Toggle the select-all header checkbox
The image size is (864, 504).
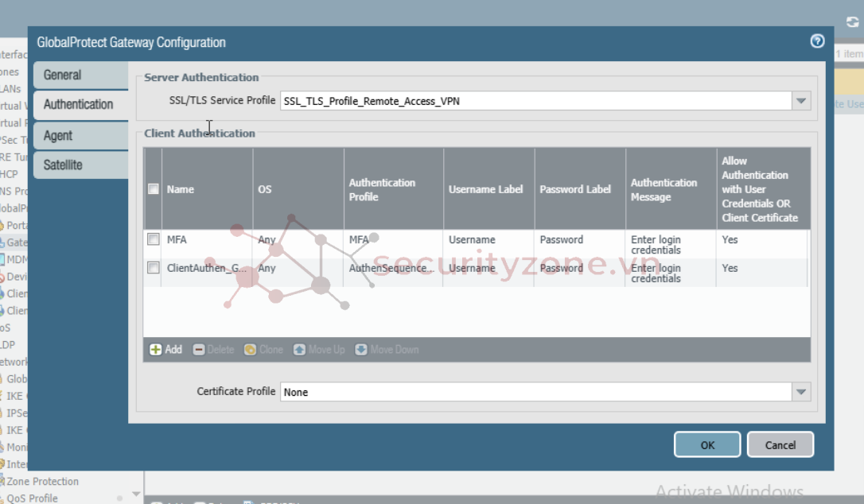tap(154, 189)
